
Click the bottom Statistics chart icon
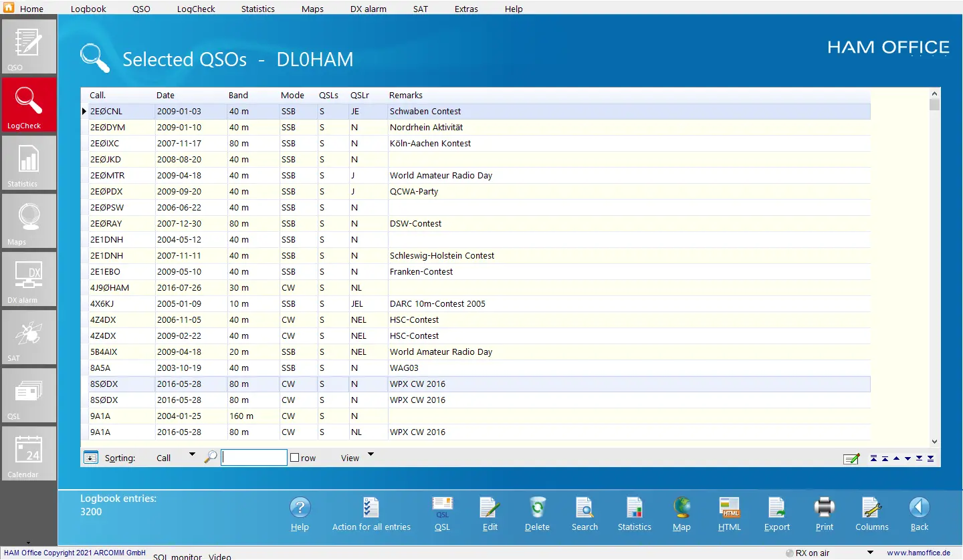635,508
